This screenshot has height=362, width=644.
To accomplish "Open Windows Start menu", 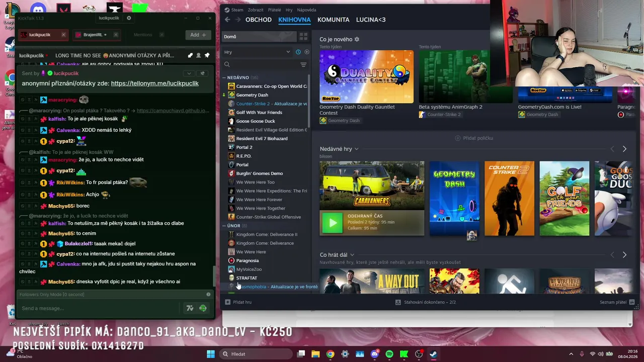I will pyautogui.click(x=211, y=354).
